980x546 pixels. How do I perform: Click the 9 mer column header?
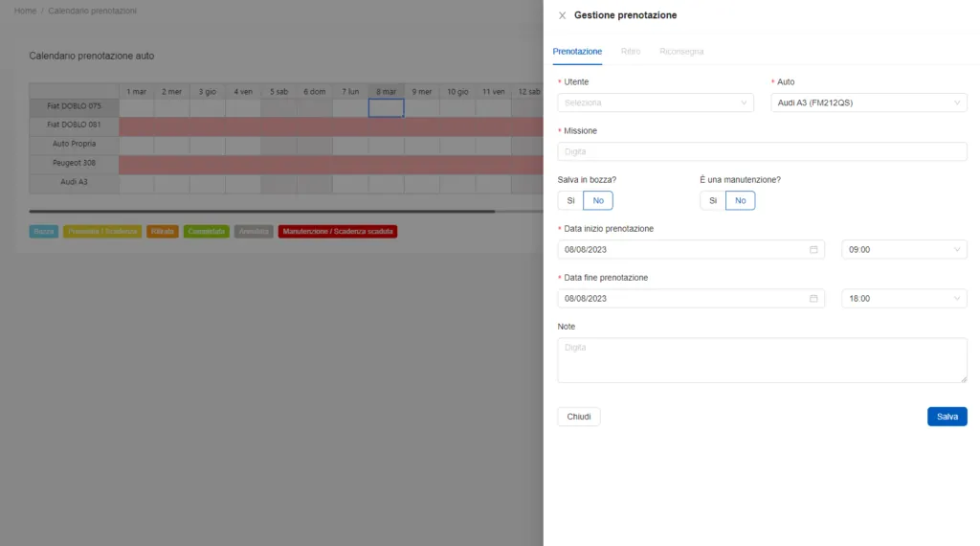[422, 91]
